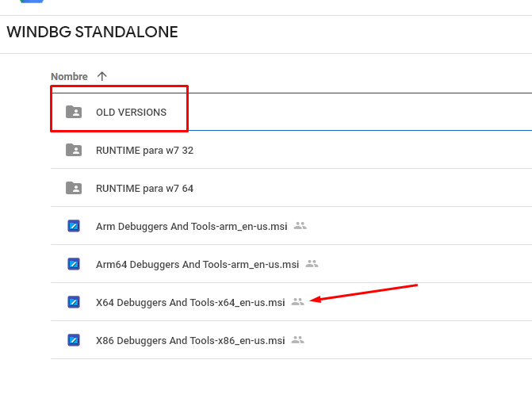The height and width of the screenshot is (398, 532).
Task: Click the RUNTIME para w7 32 folder icon
Action: click(74, 150)
